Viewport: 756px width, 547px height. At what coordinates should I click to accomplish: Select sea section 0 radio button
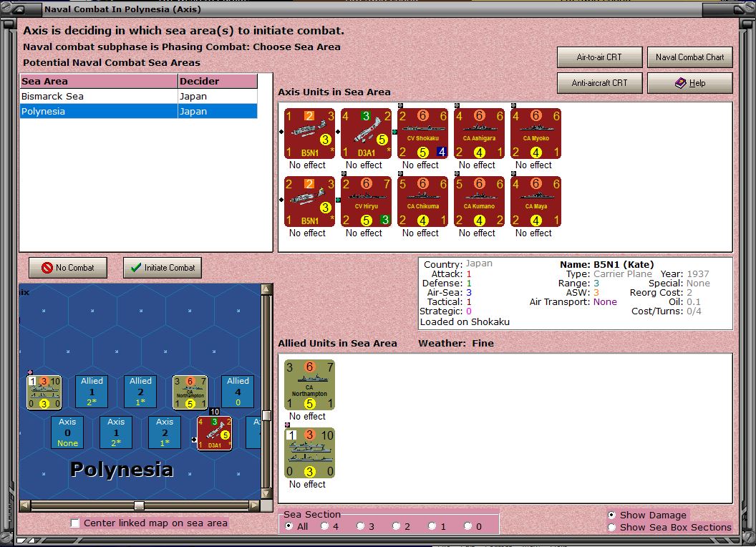[467, 526]
